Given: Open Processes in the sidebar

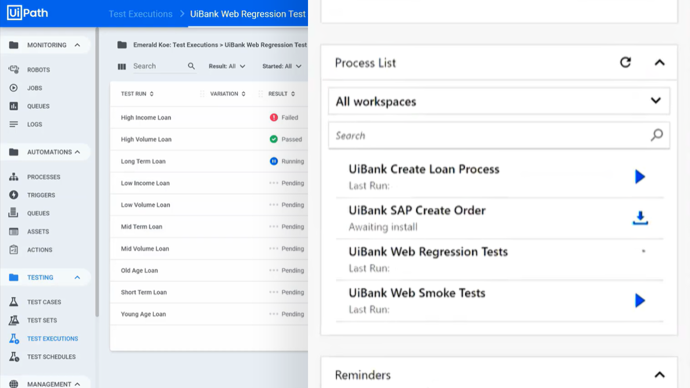Looking at the screenshot, I should pyautogui.click(x=43, y=177).
